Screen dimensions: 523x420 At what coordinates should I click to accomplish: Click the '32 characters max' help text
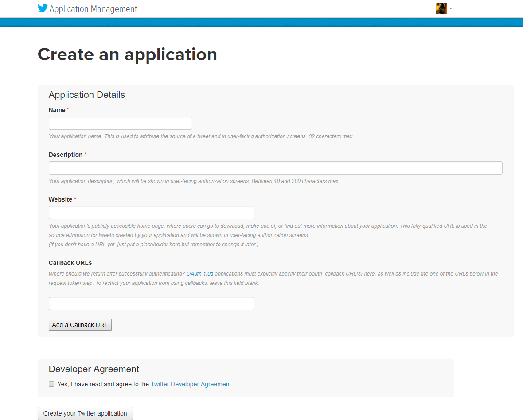tap(331, 136)
